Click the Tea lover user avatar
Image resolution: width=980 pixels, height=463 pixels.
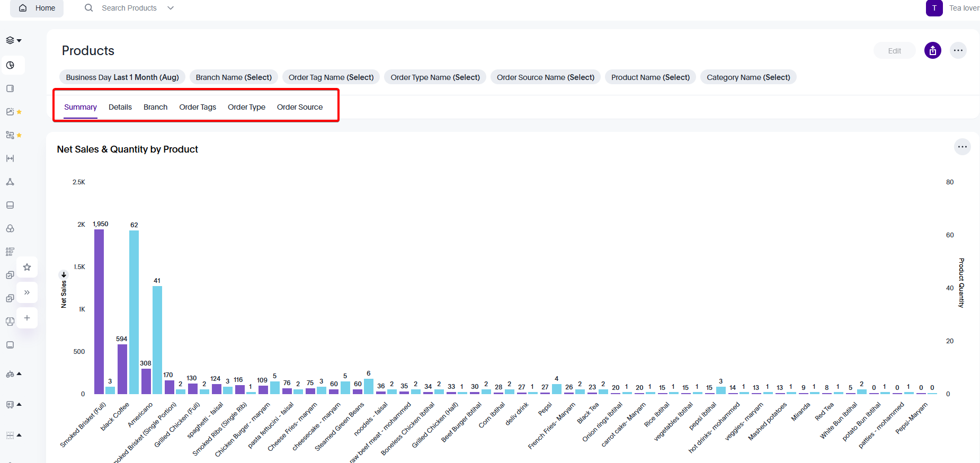click(934, 8)
